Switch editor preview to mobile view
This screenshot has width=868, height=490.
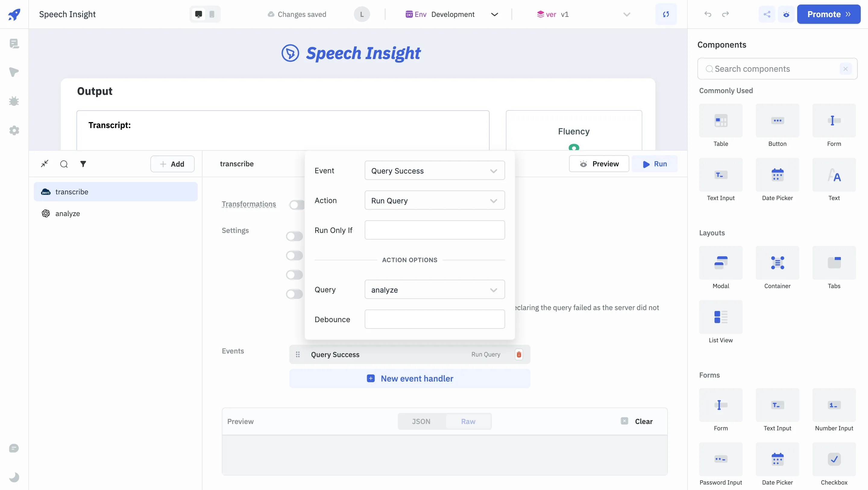click(212, 14)
